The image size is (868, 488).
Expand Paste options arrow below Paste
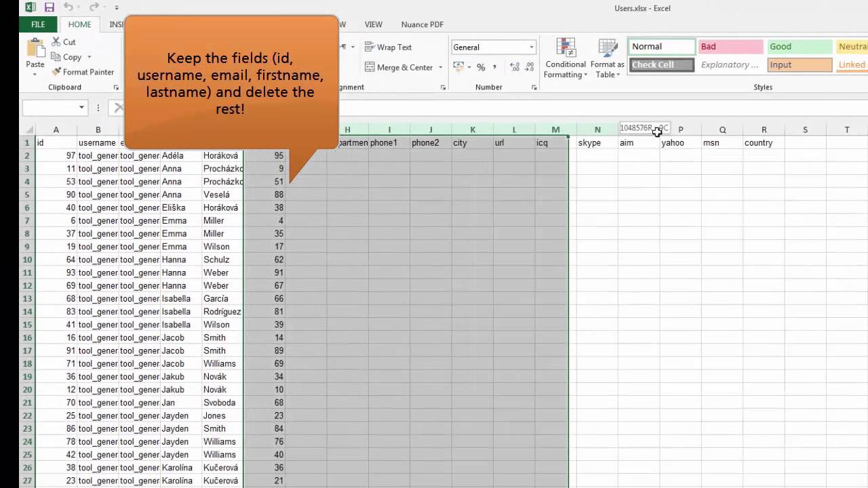[x=35, y=75]
